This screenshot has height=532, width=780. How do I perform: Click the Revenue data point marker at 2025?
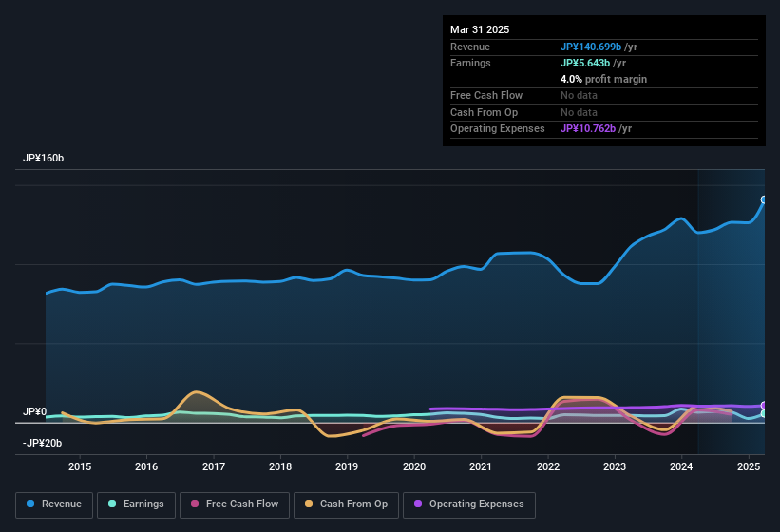click(x=764, y=199)
